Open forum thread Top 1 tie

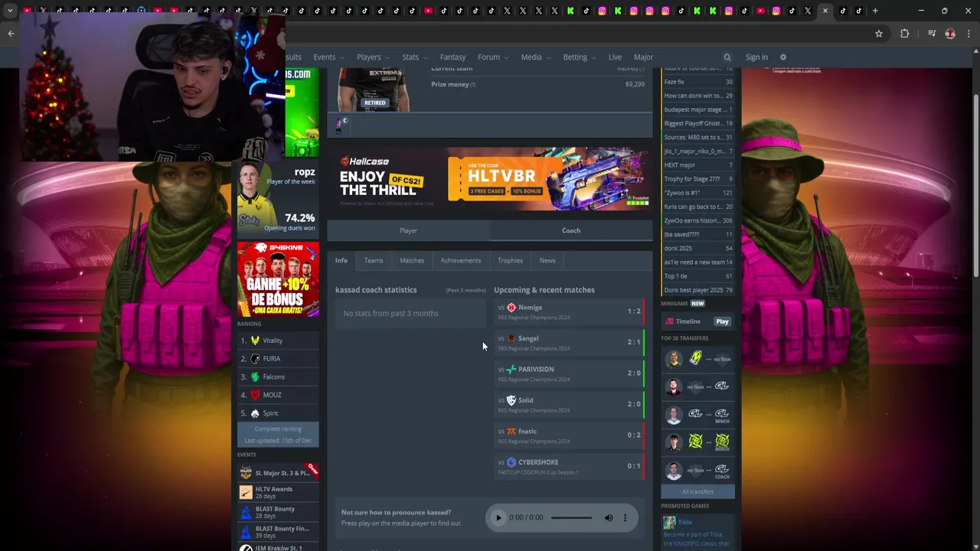click(697, 276)
